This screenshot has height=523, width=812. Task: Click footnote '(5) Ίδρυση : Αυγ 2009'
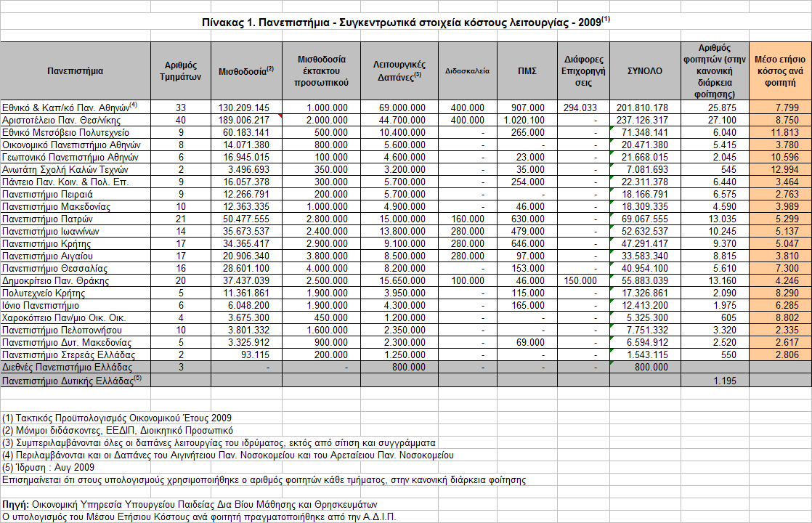48,468
